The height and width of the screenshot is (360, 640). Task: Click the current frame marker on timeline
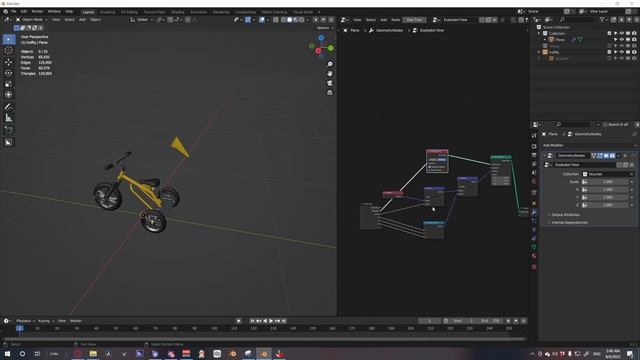coord(19,328)
